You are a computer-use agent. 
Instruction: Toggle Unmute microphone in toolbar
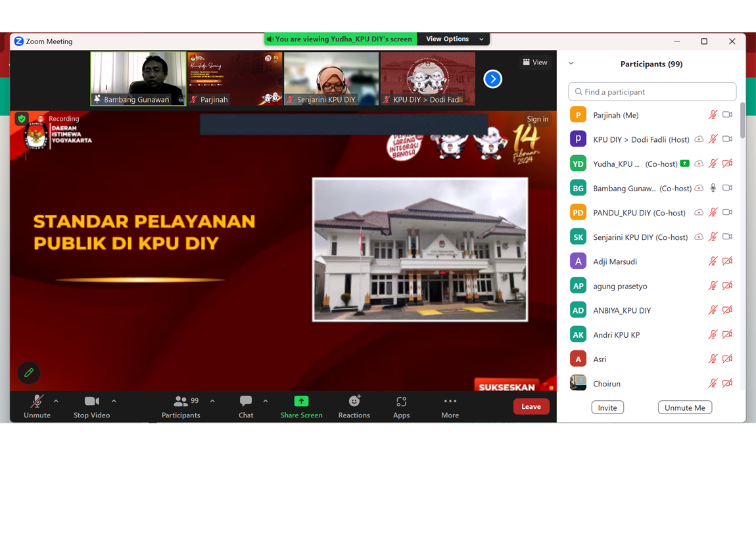tap(37, 402)
